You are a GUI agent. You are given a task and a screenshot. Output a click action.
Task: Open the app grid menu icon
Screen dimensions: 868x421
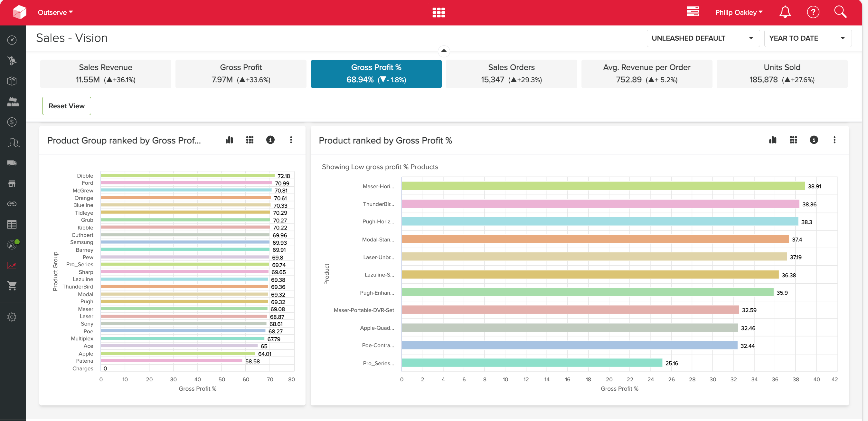[x=439, y=13]
